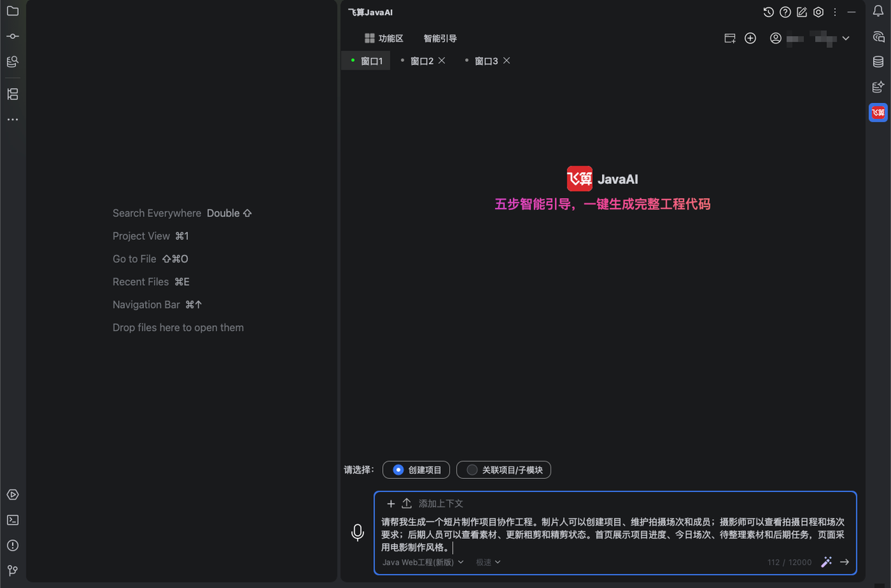Open the Terminal tool window icon
Image resolution: width=891 pixels, height=588 pixels.
click(13, 520)
